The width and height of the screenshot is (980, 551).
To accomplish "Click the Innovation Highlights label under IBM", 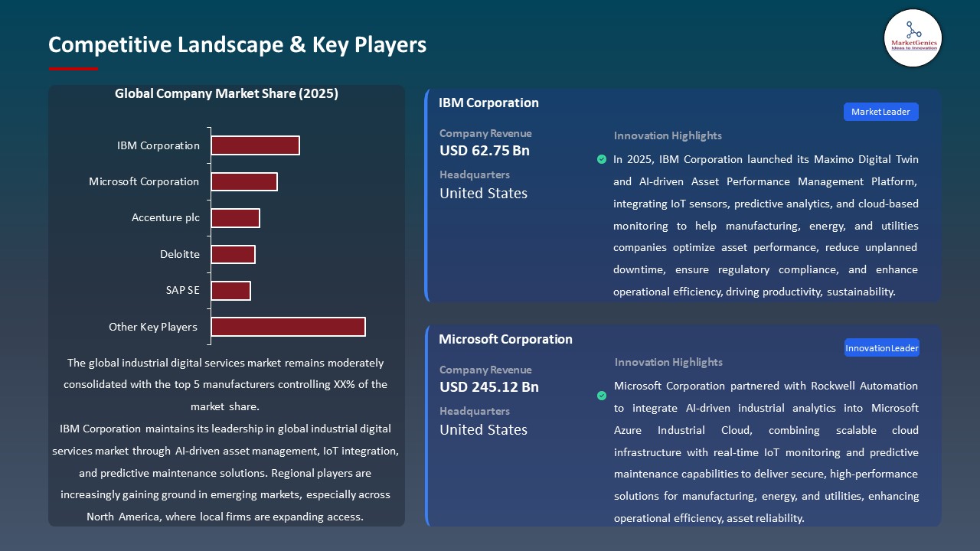I will point(667,135).
